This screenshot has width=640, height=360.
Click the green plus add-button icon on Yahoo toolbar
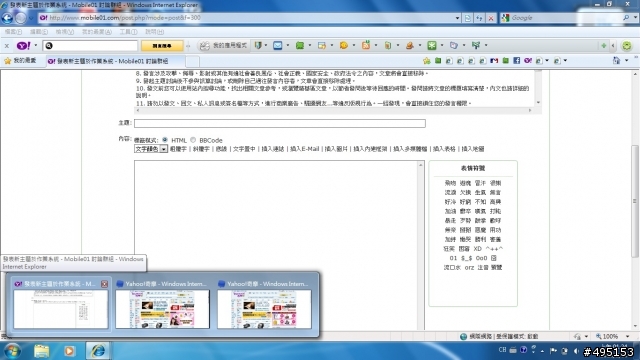(603, 46)
